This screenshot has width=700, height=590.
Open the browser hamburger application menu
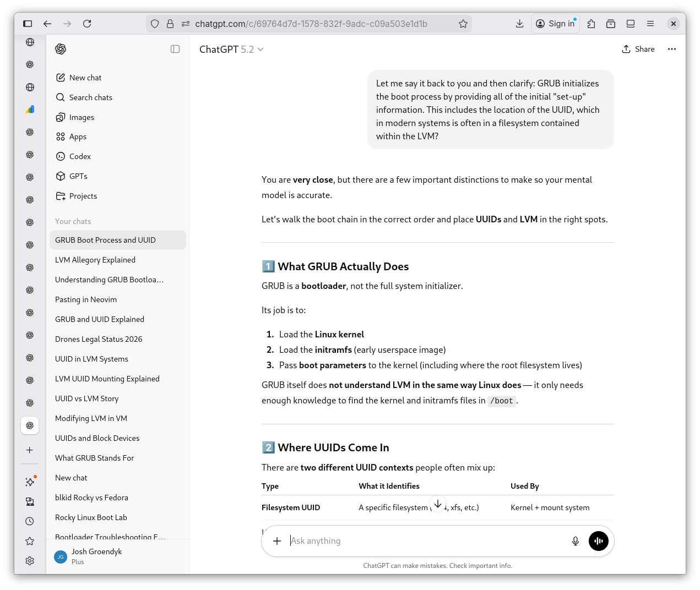(650, 24)
